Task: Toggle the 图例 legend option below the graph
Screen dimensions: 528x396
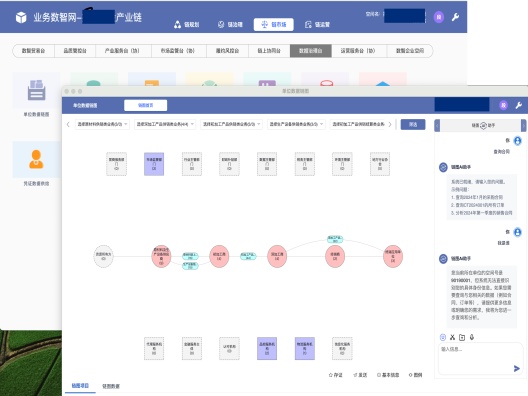Action: (416, 375)
